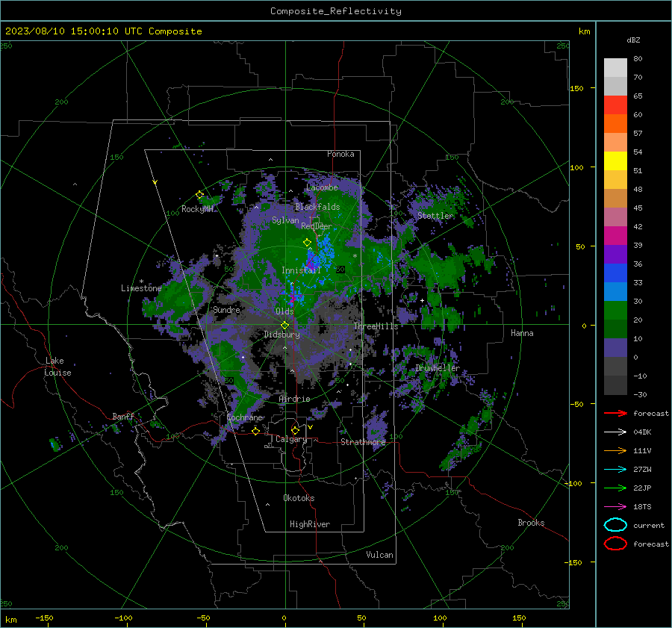The width and height of the screenshot is (672, 628).
Task: Click the Airdrie city label
Action: (x=294, y=399)
